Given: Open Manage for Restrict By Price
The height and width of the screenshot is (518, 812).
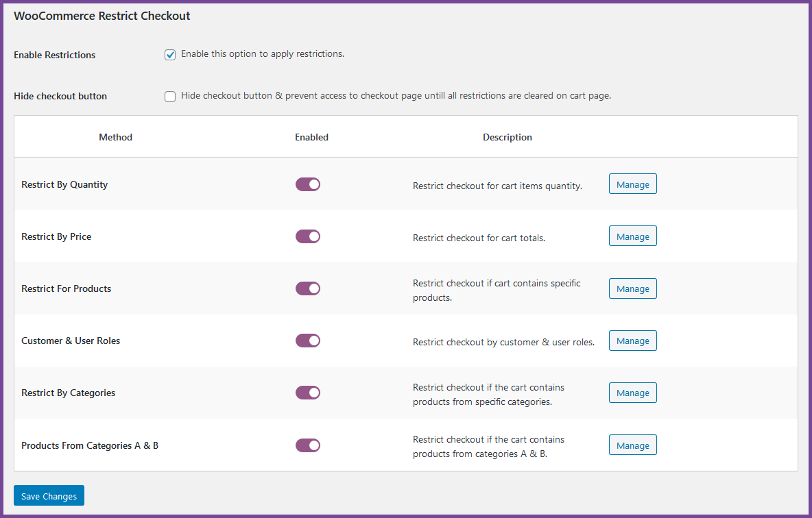Looking at the screenshot, I should pyautogui.click(x=633, y=236).
